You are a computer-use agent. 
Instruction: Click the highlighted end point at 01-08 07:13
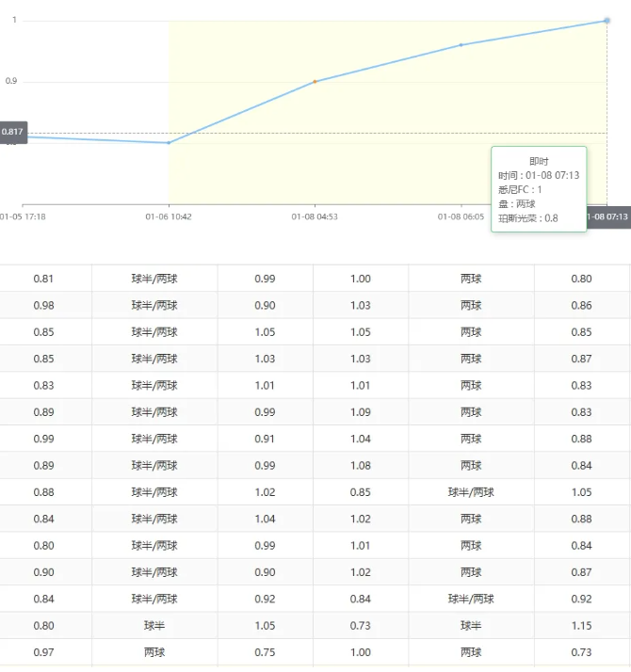click(x=607, y=21)
